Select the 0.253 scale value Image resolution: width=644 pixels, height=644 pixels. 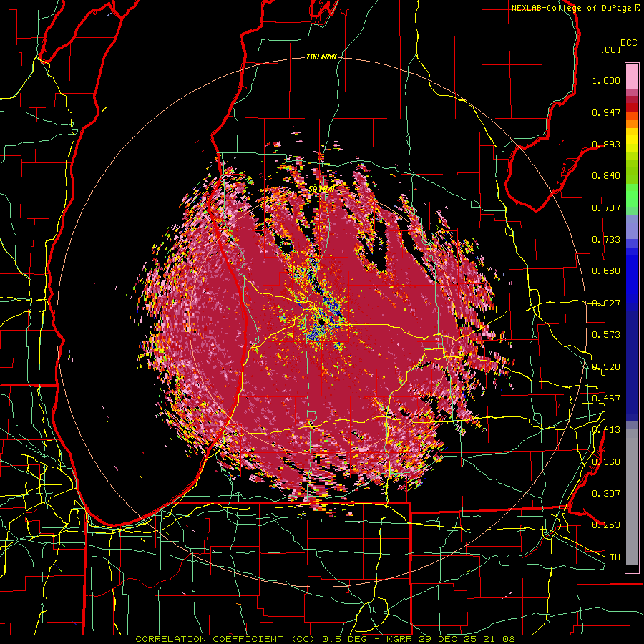pos(606,525)
